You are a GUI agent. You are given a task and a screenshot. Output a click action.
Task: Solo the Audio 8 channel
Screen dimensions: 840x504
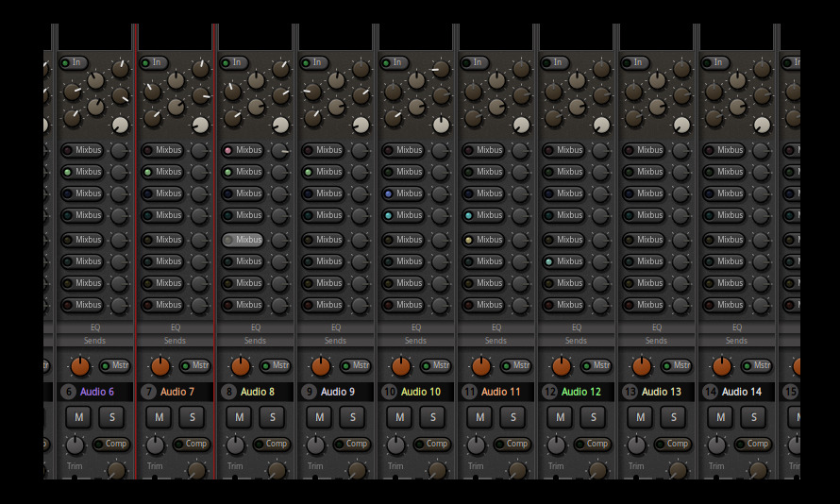pos(272,417)
